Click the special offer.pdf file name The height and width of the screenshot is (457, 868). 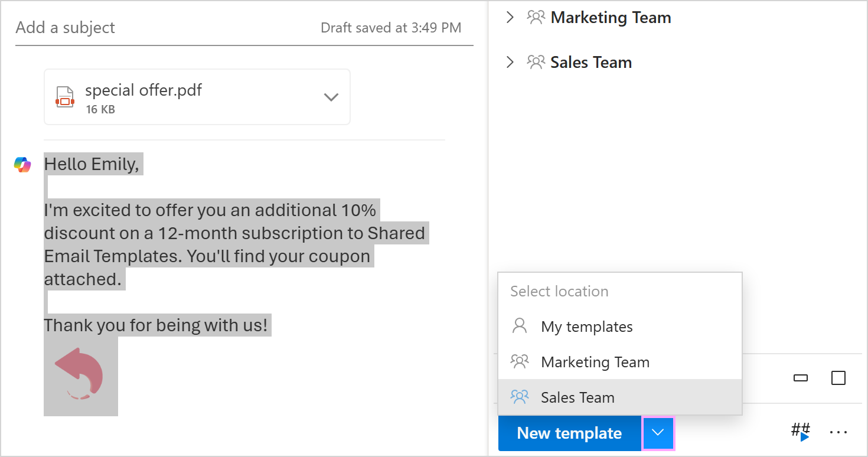[143, 90]
